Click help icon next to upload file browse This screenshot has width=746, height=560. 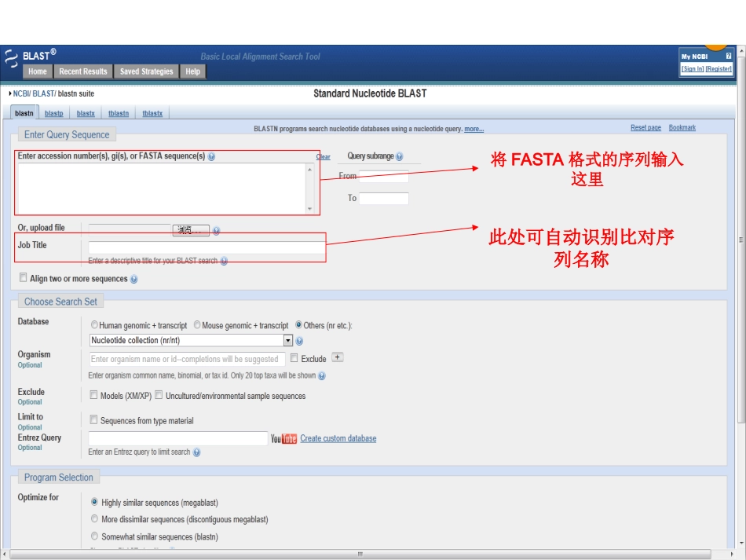(217, 231)
